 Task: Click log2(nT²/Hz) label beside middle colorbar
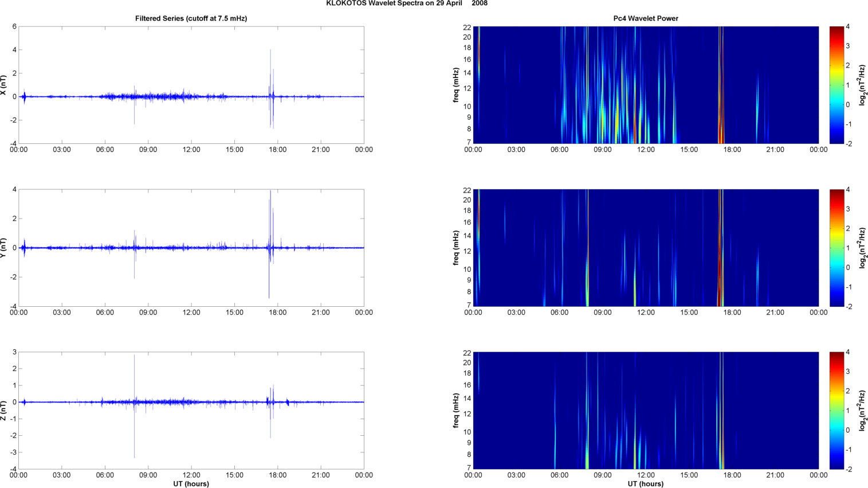[862, 248]
